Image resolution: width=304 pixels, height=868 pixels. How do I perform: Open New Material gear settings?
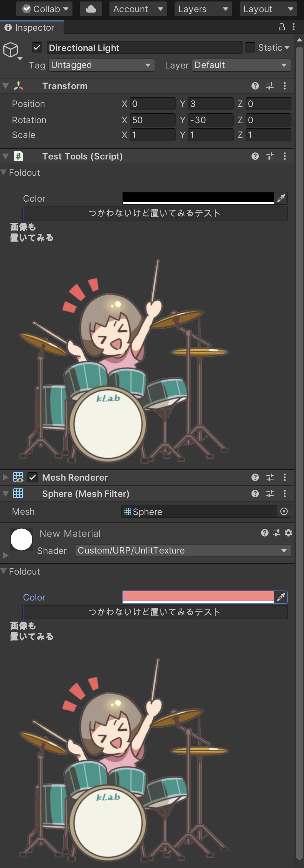(x=288, y=533)
